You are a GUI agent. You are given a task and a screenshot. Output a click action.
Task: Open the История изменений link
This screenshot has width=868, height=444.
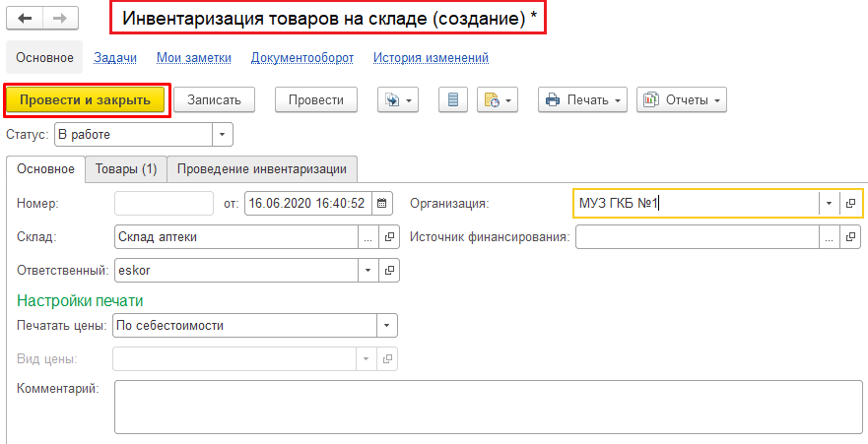431,57
